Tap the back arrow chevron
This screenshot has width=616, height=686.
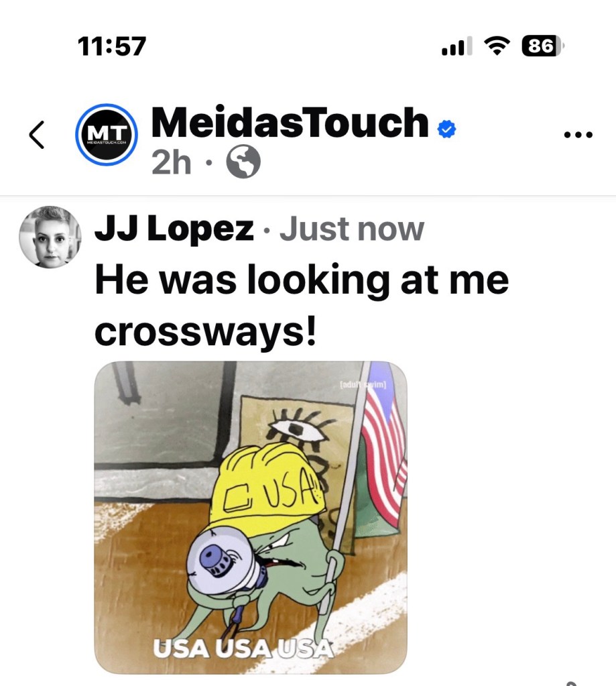[37, 135]
